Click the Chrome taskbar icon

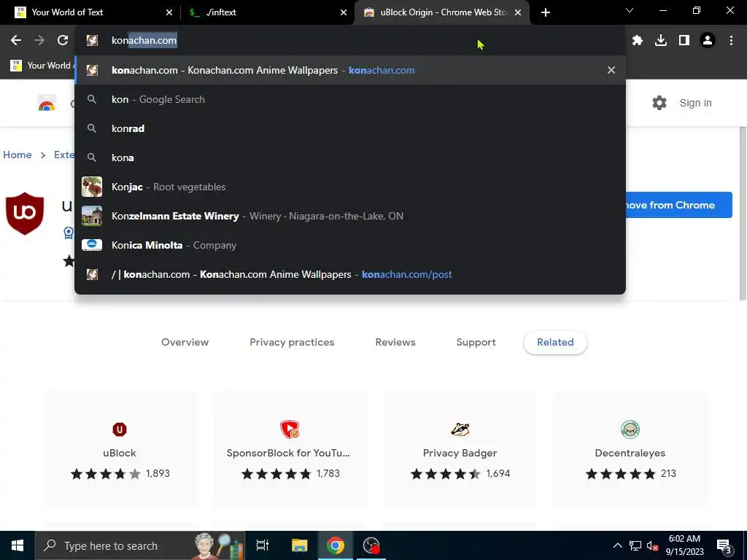[336, 545]
